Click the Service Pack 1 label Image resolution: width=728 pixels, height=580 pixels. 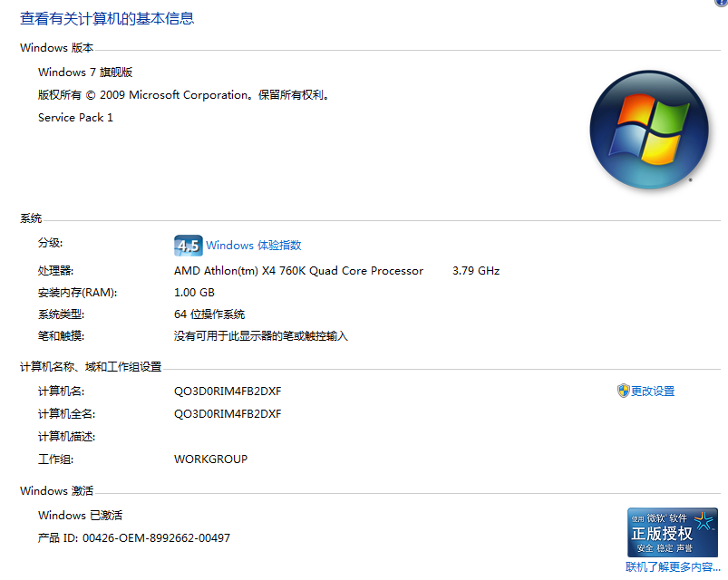[x=75, y=117]
